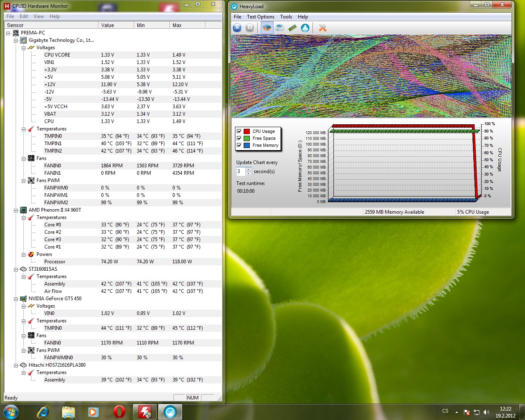This screenshot has width=525, height=420.
Task: Click the Update Chart seconds input field
Action: (x=241, y=171)
